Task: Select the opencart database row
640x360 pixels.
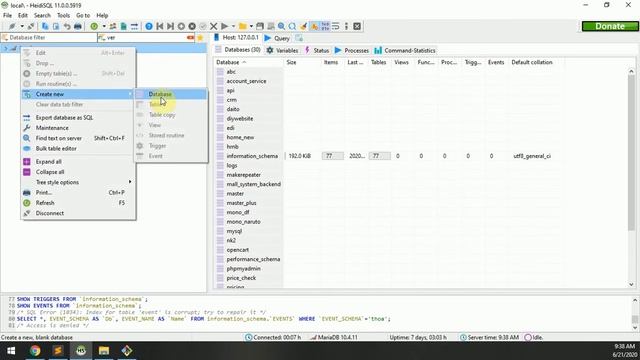Action: pos(389,250)
